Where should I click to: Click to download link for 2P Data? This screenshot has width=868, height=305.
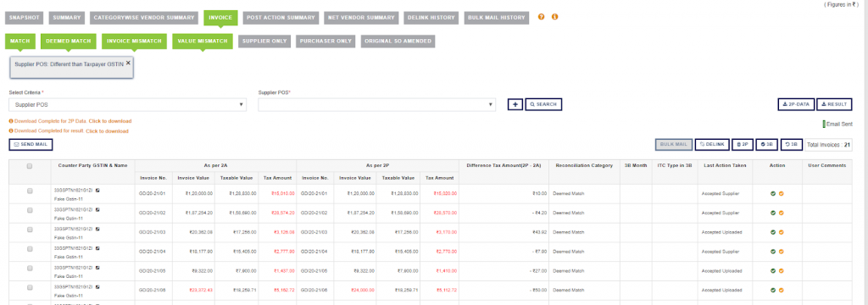[x=110, y=121]
